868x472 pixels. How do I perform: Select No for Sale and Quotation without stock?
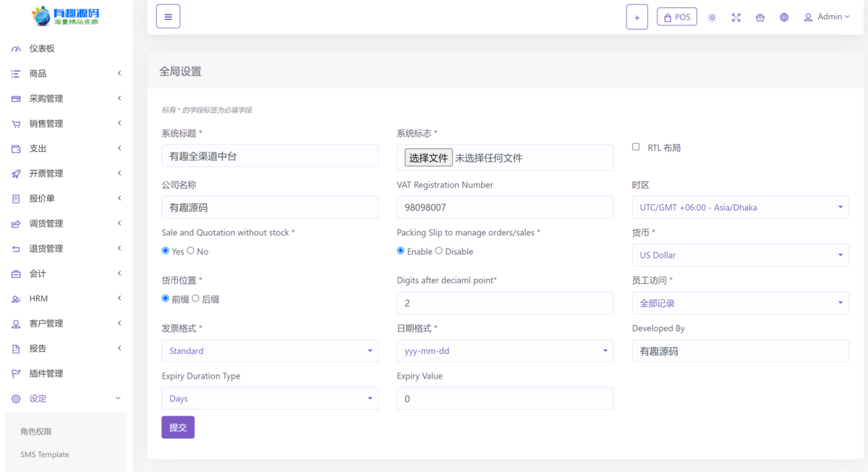tap(191, 251)
